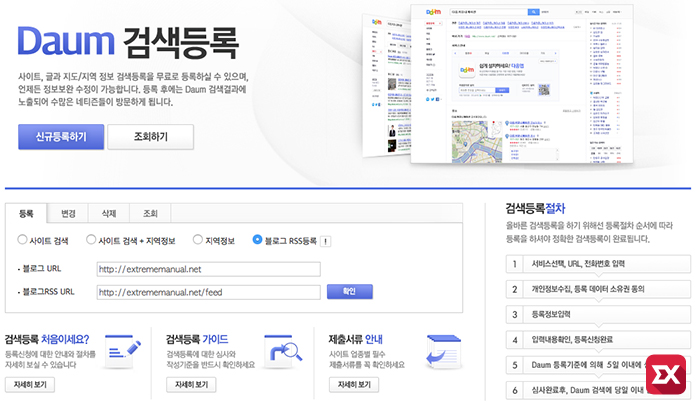
Task: Click the 검색등록절차 heading
Action: click(535, 208)
